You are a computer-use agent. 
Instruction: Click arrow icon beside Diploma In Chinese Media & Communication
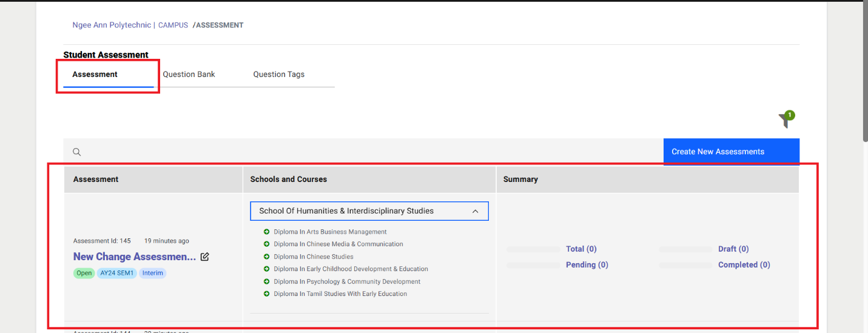click(267, 244)
